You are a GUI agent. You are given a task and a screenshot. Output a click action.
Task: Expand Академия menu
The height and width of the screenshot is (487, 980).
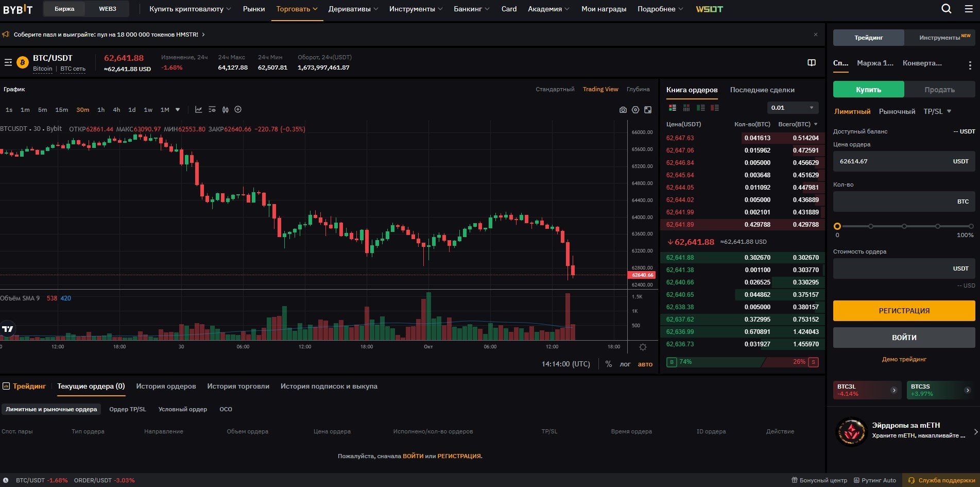pos(548,9)
